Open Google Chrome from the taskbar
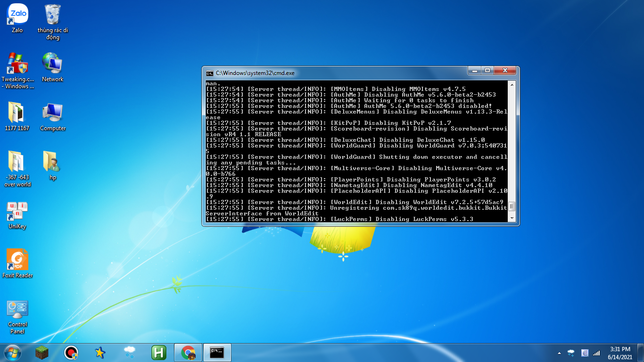The image size is (644, 362). click(x=188, y=353)
